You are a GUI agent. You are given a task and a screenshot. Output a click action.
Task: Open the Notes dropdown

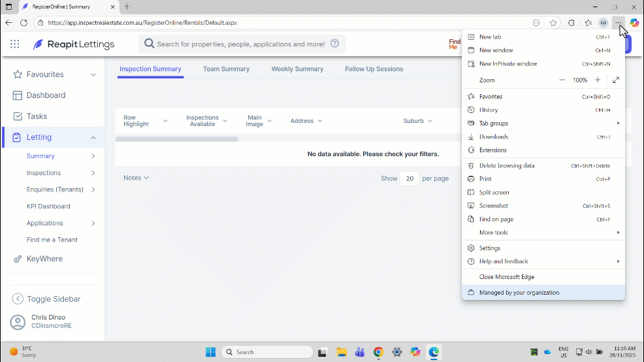pos(136,178)
